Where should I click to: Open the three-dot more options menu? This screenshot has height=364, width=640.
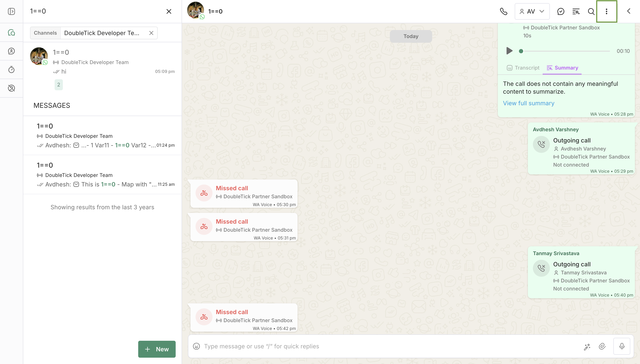click(x=607, y=11)
